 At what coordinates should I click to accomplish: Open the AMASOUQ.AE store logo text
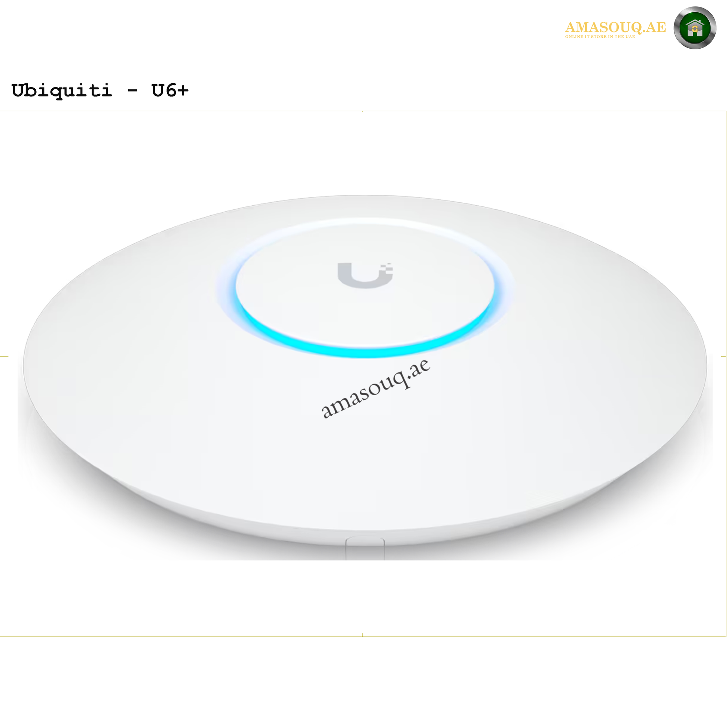pyautogui.click(x=615, y=27)
